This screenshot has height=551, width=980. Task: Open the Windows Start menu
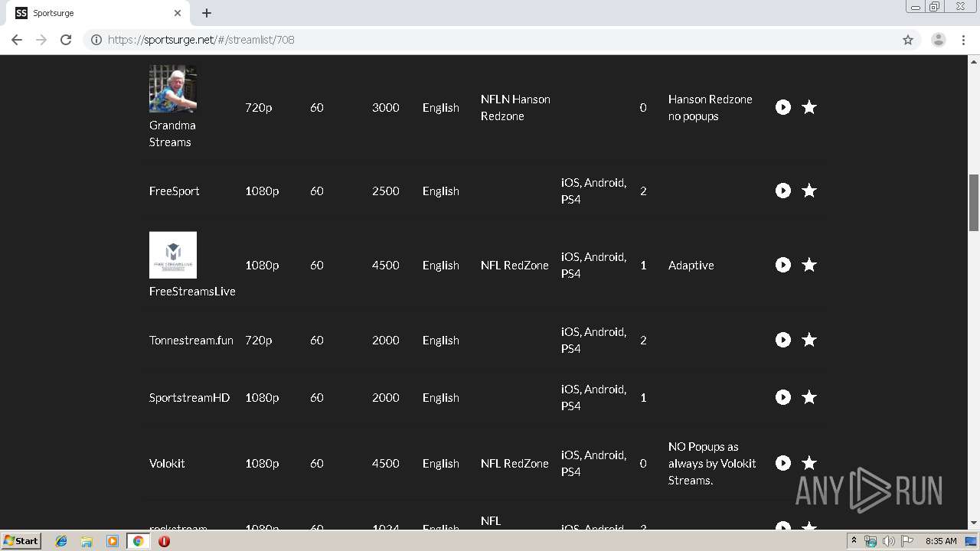(x=21, y=541)
